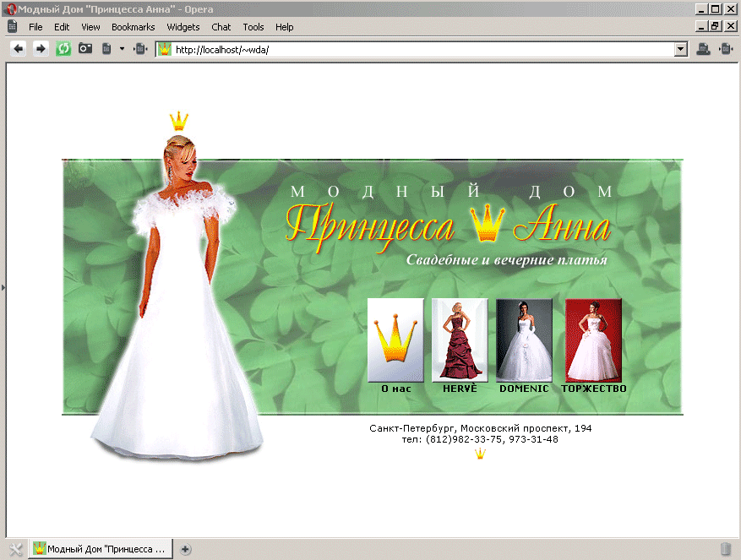Expand the side panel with the left edge arrow
Image resolution: width=741 pixels, height=560 pixels.
(3, 287)
